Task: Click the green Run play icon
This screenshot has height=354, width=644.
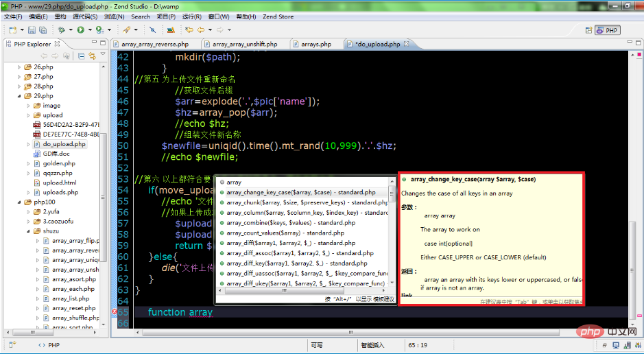Action: [80, 30]
